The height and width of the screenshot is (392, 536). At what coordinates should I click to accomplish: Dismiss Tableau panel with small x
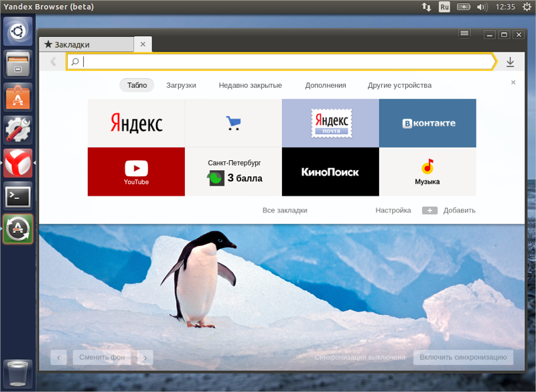[x=513, y=82]
